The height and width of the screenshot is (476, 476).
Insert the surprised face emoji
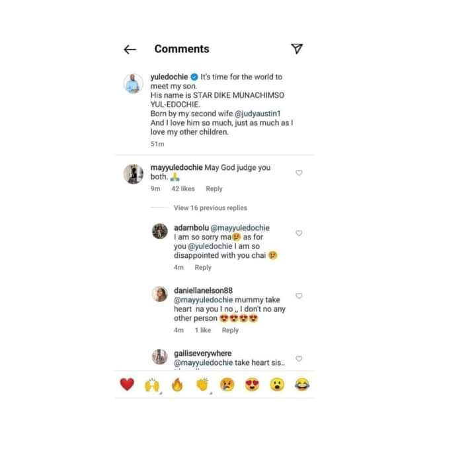pos(277,385)
